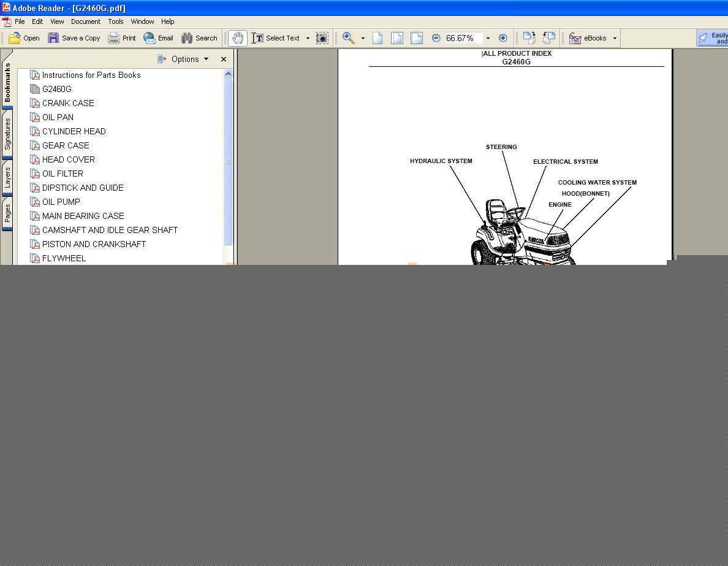Click the Open folder icon

14,38
